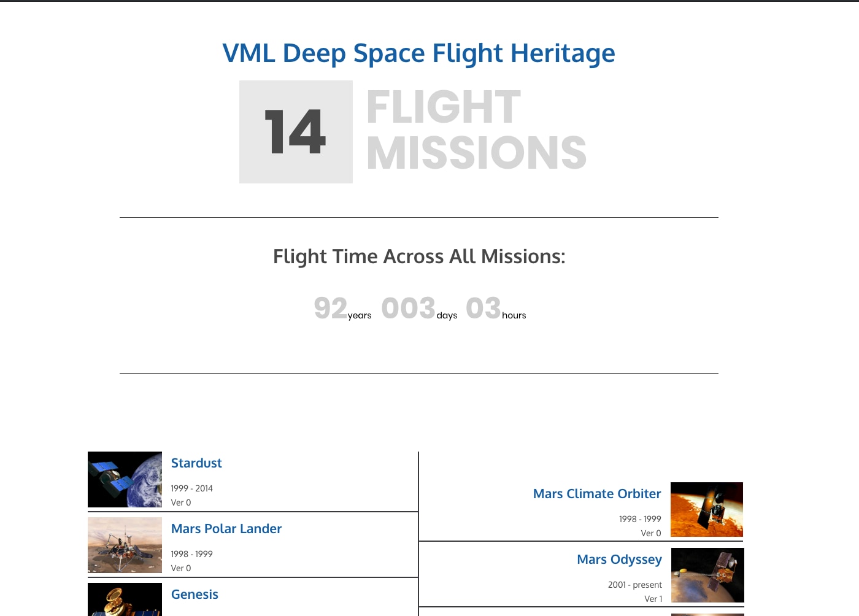
Task: Click the VML Deep Space Flight Heritage title
Action: pyautogui.click(x=418, y=53)
